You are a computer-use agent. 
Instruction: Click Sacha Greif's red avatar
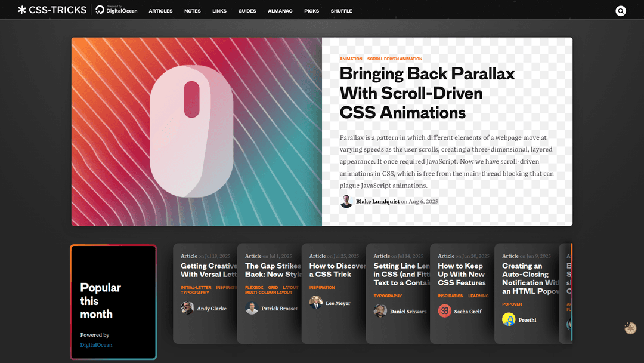pos(444,310)
